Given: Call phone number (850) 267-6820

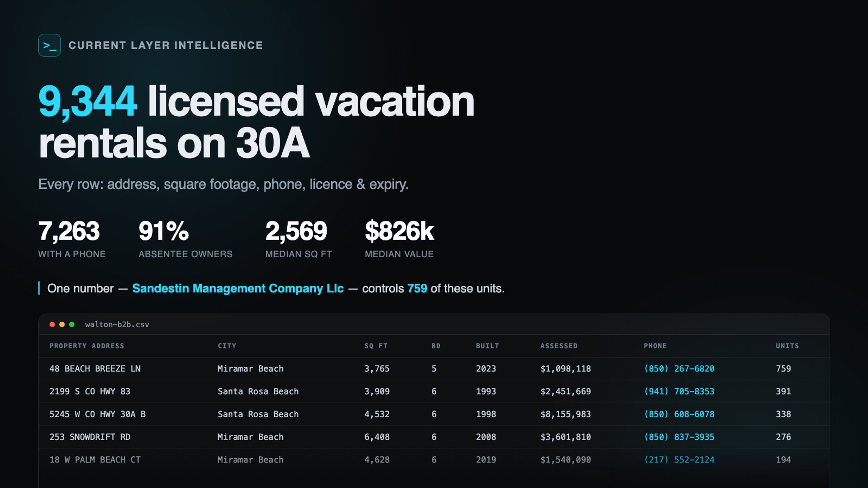Looking at the screenshot, I should coord(679,368).
